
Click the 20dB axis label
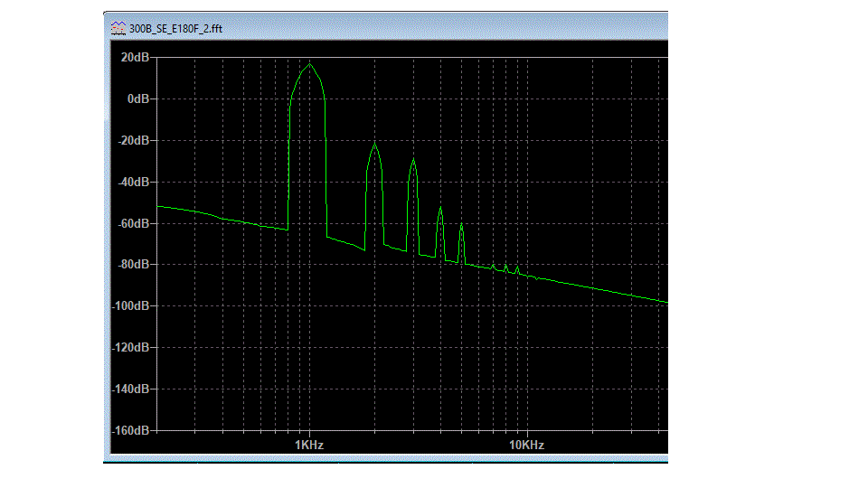coord(135,58)
